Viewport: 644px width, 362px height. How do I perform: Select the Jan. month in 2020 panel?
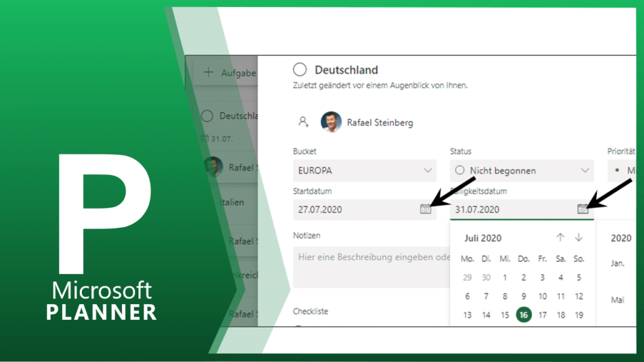[618, 263]
